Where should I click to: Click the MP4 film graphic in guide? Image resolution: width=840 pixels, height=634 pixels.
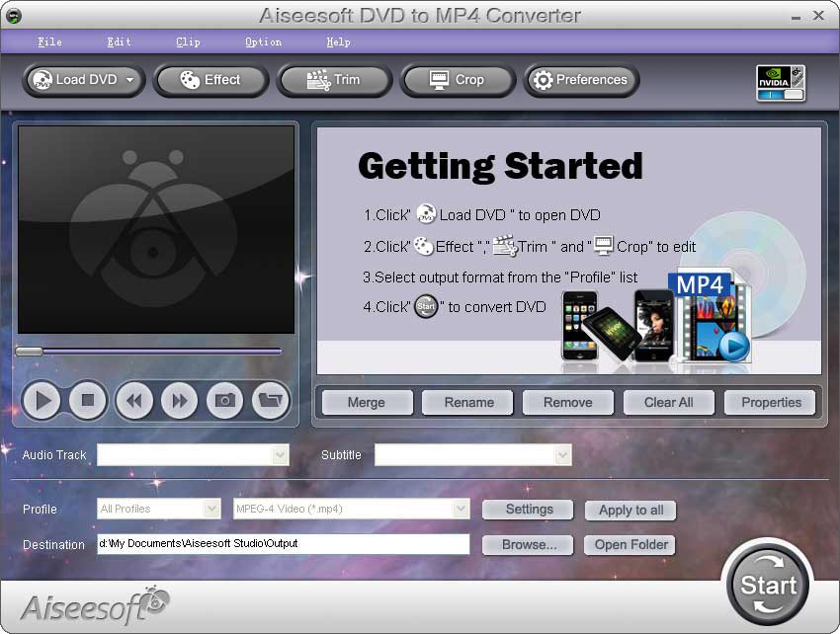[709, 316]
